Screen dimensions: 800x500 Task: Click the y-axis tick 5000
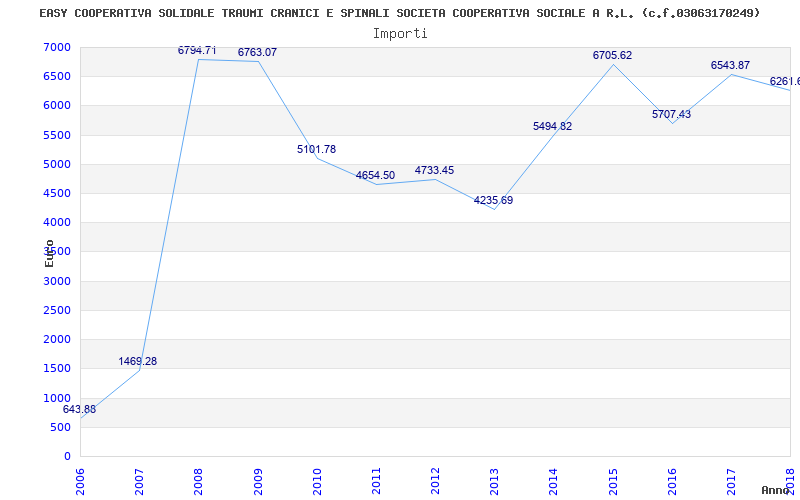[x=58, y=164]
